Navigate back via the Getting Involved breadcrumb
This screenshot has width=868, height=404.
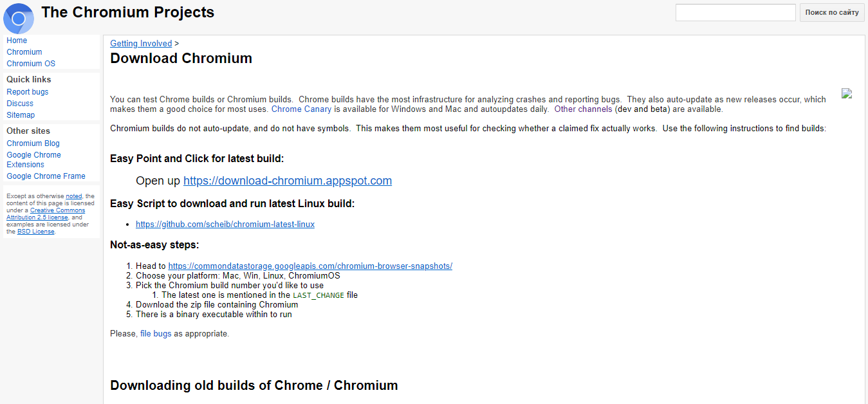tap(140, 43)
